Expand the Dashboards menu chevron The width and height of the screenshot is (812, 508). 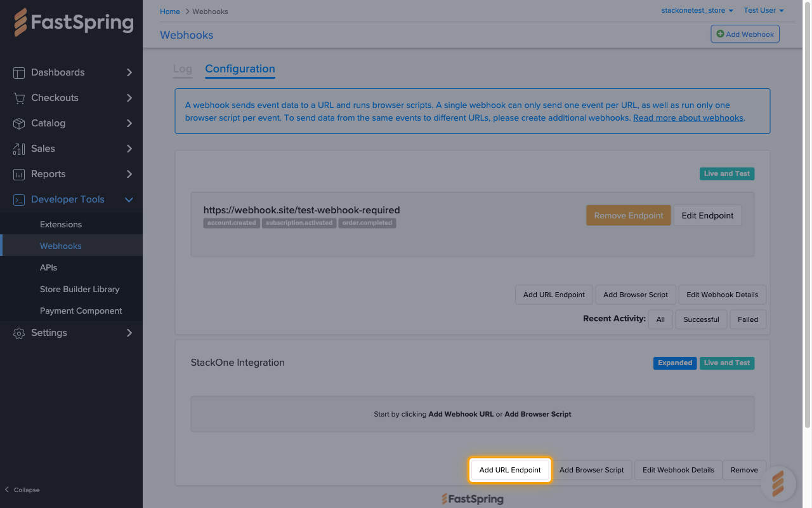coord(129,72)
